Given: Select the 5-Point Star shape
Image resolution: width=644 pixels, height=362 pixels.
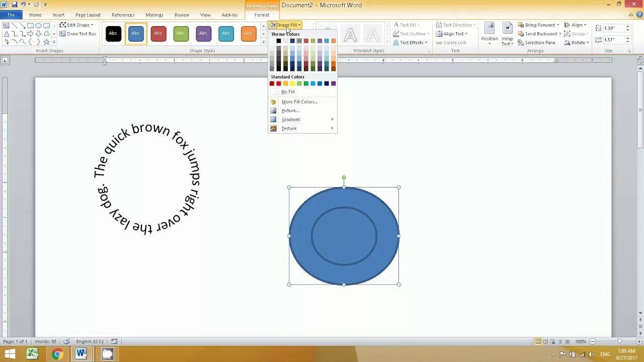Looking at the screenshot, I should click(x=47, y=42).
